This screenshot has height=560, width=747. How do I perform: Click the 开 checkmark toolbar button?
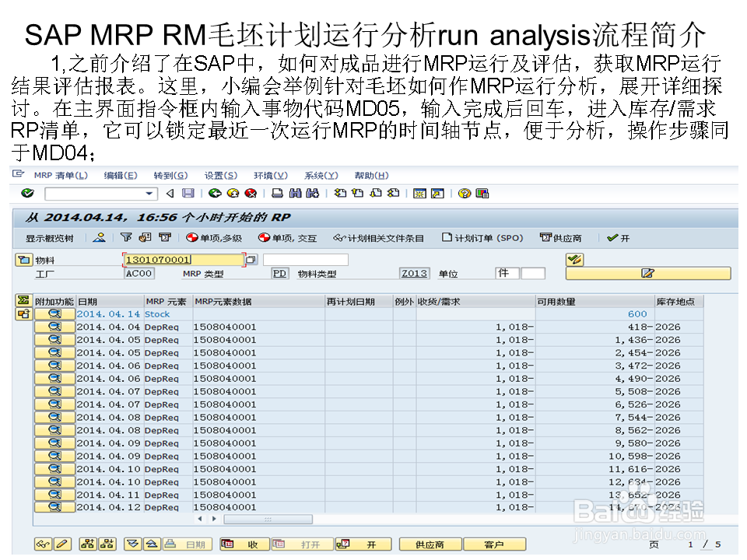click(619, 238)
